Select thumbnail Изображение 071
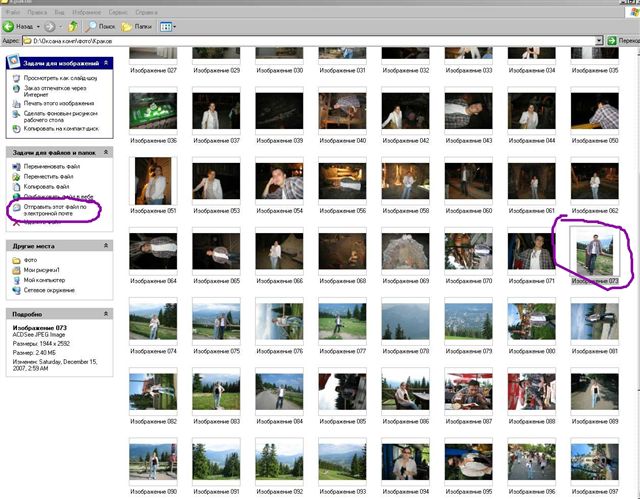This screenshot has height=499, width=640. tap(531, 251)
